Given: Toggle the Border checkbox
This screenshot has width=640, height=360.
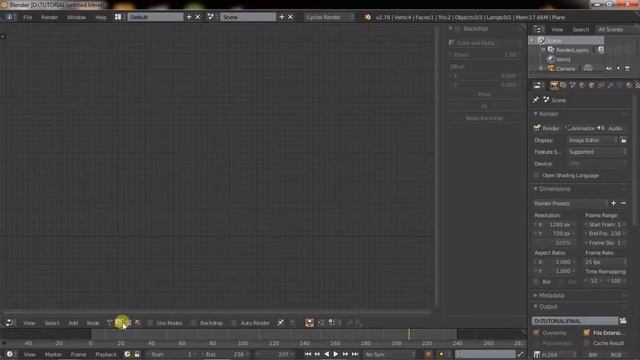Looking at the screenshot, I should pos(536,282).
